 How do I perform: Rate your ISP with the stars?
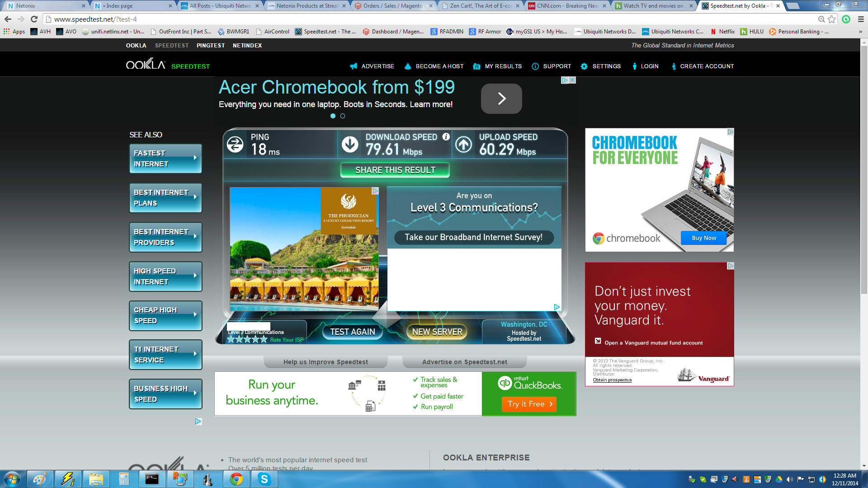(247, 339)
